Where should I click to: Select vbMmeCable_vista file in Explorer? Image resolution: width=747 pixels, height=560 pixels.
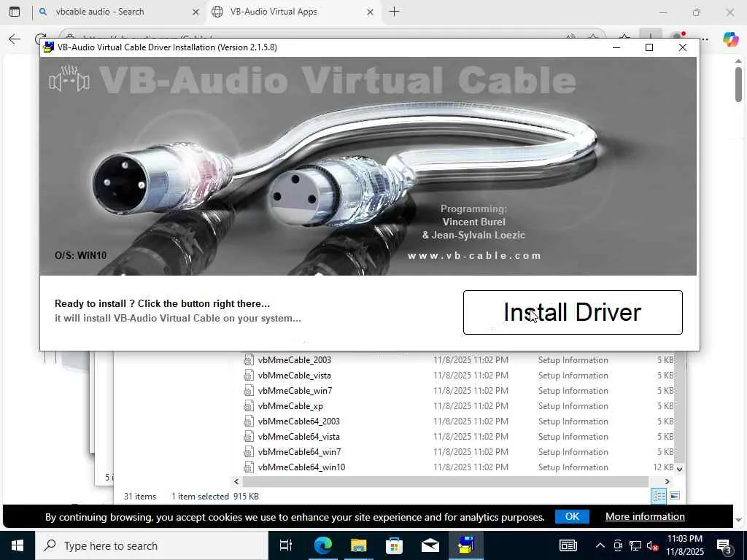295,376
